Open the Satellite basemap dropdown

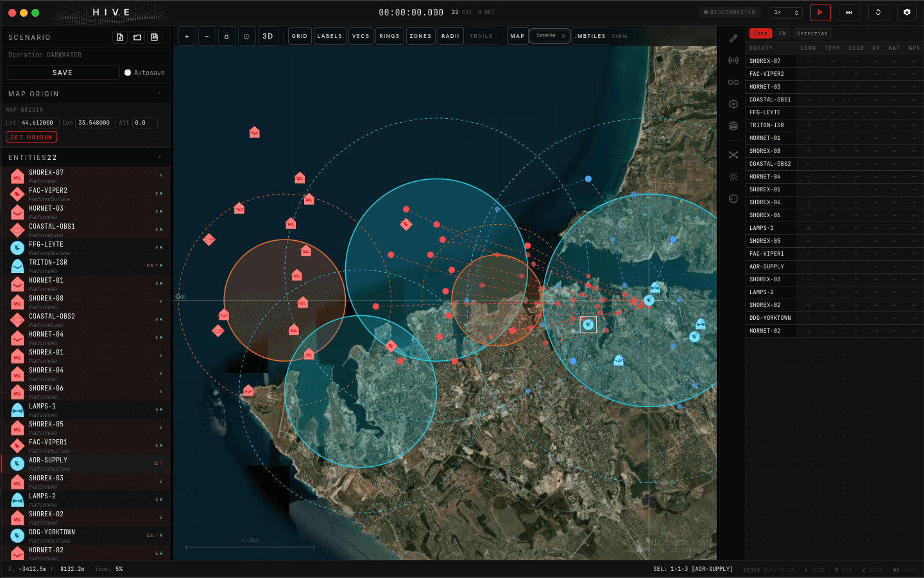click(550, 36)
